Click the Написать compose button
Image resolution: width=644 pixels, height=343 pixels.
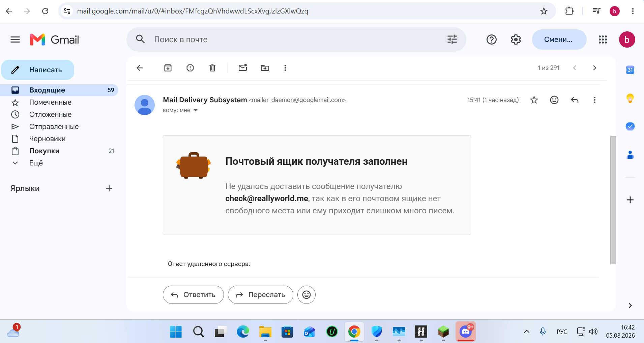click(x=38, y=70)
